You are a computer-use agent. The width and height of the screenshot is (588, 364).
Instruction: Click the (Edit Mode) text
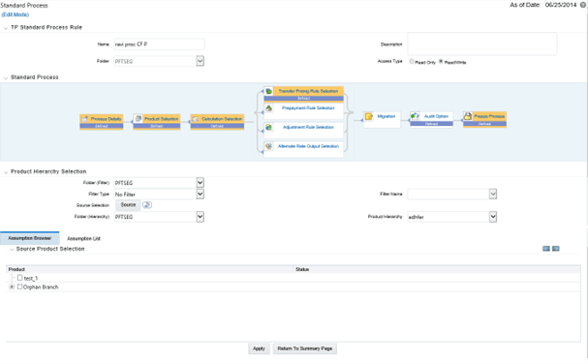pos(15,15)
